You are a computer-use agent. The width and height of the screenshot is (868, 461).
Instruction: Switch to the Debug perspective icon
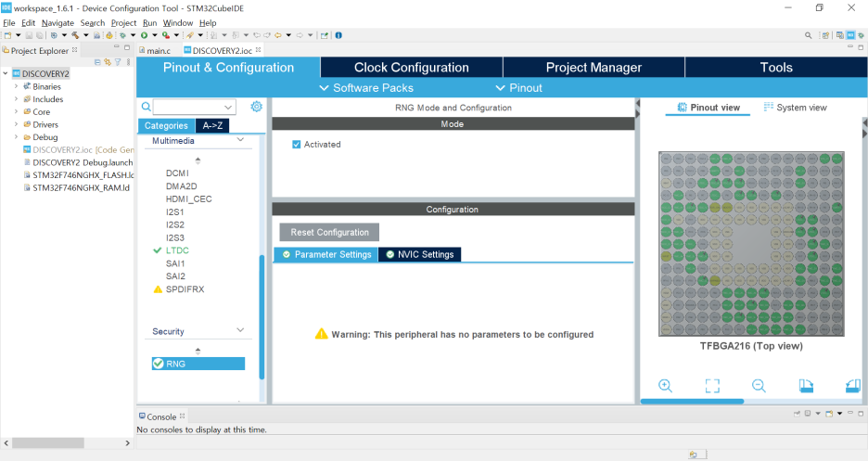[x=861, y=35]
